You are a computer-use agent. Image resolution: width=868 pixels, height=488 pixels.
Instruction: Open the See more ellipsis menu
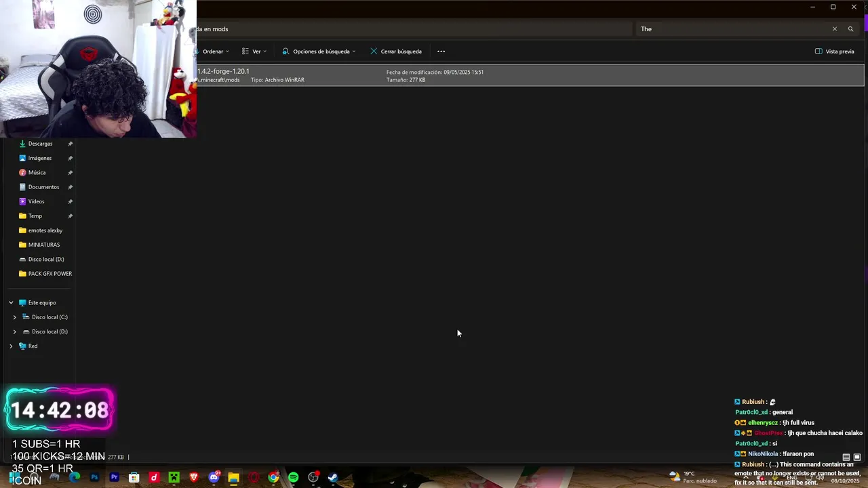[441, 52]
